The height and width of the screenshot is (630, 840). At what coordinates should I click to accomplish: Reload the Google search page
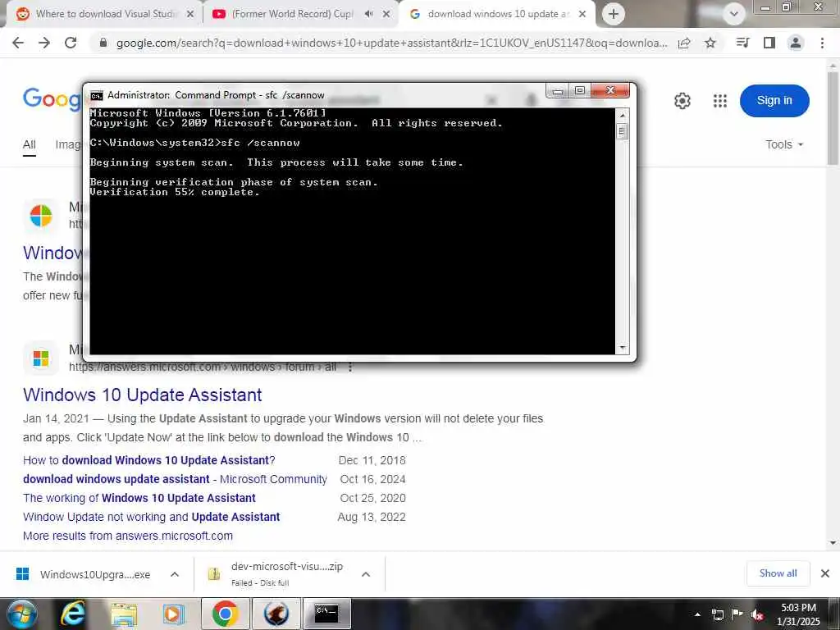pos(71,43)
